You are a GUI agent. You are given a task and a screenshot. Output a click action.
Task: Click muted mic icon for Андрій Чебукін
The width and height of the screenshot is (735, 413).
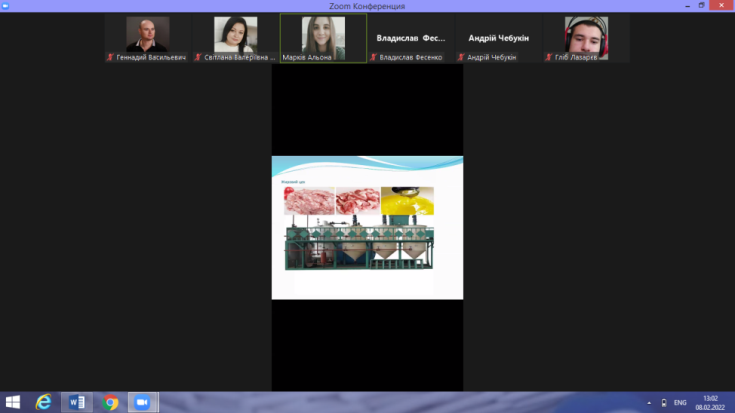coord(461,57)
